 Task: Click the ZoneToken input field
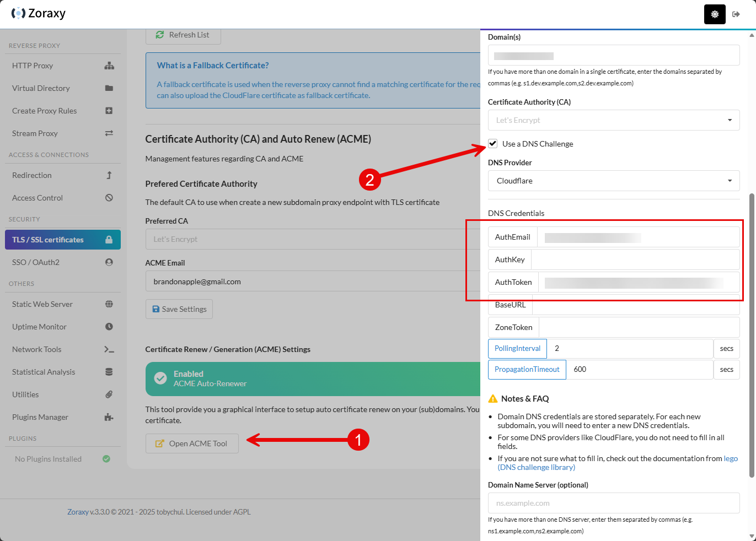click(639, 327)
